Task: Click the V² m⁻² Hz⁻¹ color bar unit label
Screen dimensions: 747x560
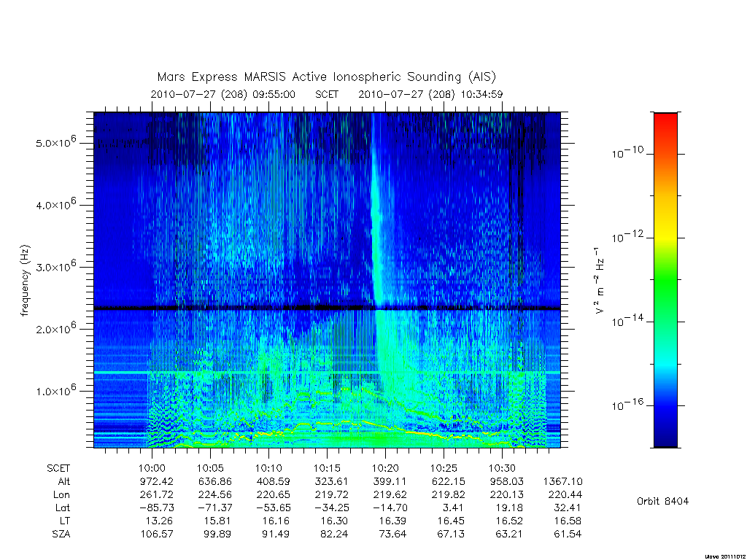Action: 600,280
